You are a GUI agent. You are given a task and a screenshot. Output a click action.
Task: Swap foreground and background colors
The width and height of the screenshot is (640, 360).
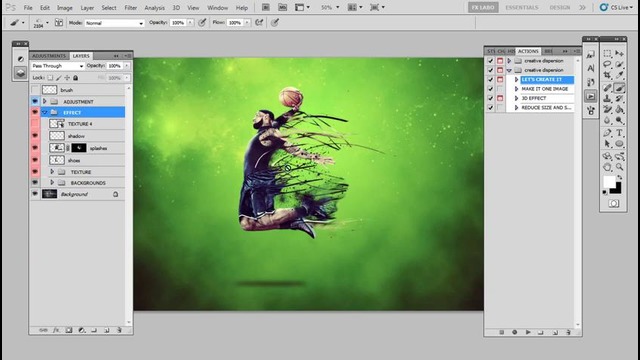[x=619, y=178]
